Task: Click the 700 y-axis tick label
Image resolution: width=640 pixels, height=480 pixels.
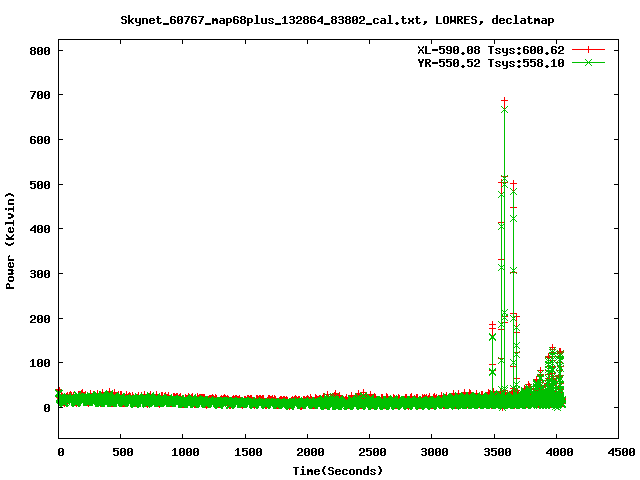Action: click(x=40, y=96)
